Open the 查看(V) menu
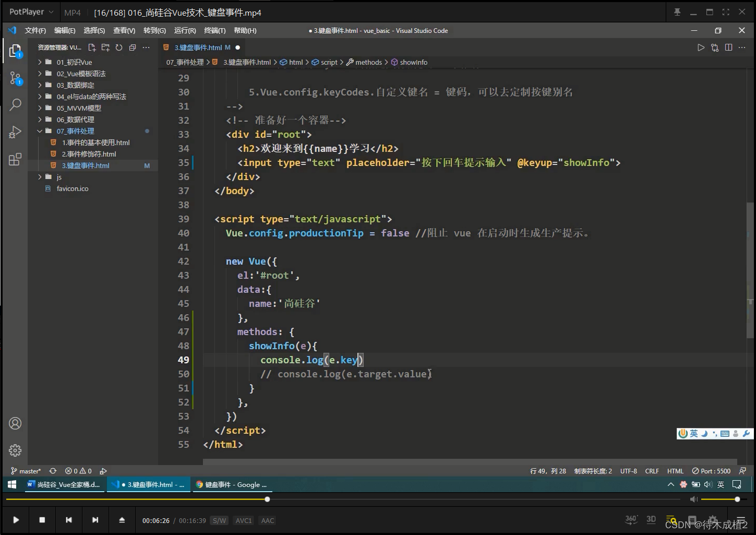Screen dimensions: 756x535 coord(124,30)
